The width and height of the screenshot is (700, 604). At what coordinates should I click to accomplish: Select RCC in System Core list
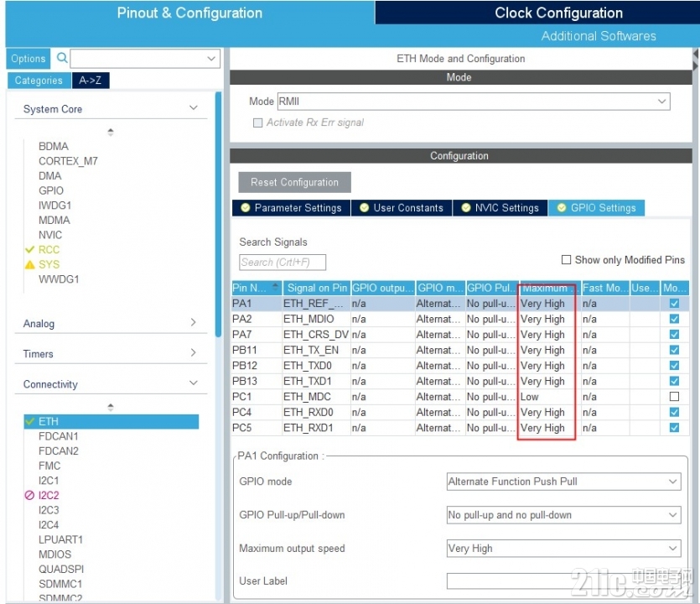49,250
